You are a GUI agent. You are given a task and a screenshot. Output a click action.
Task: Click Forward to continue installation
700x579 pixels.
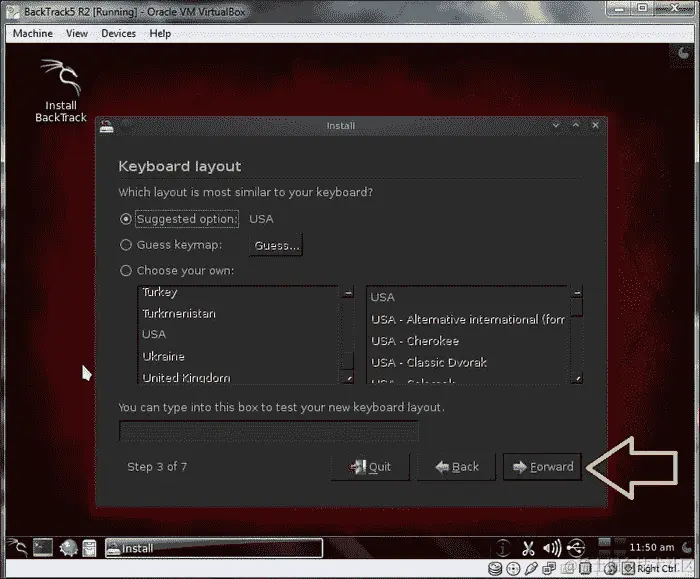[x=543, y=467]
